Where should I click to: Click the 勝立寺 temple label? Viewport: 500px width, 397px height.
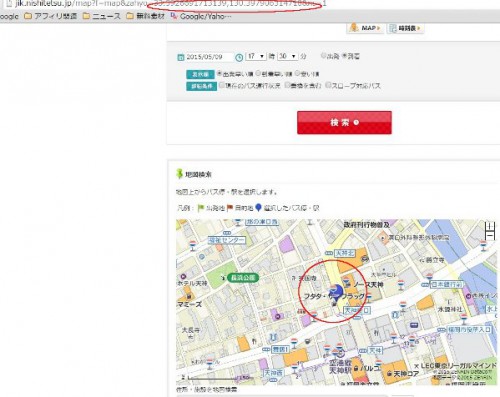click(x=435, y=260)
